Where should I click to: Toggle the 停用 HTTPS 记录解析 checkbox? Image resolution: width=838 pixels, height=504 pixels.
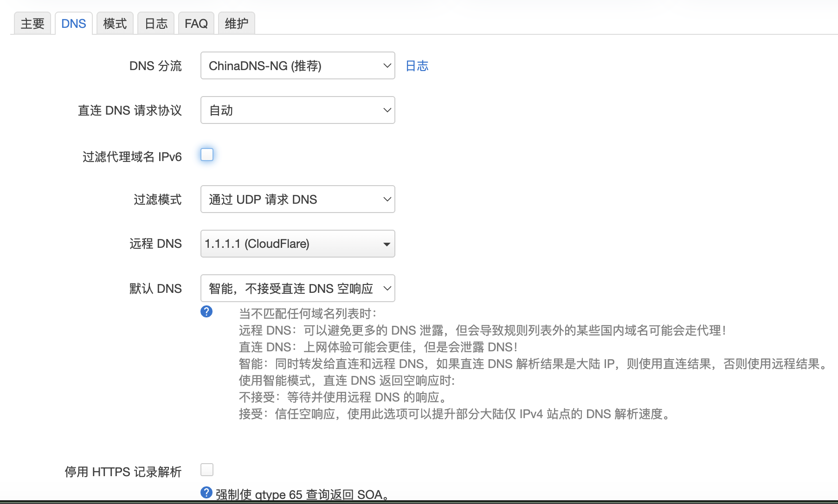(207, 470)
